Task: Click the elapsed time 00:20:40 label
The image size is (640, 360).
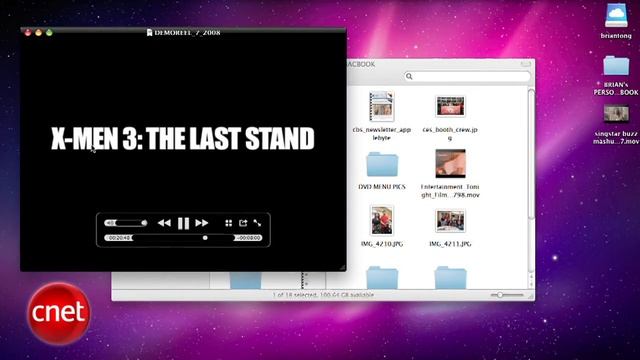Action: coord(119,238)
